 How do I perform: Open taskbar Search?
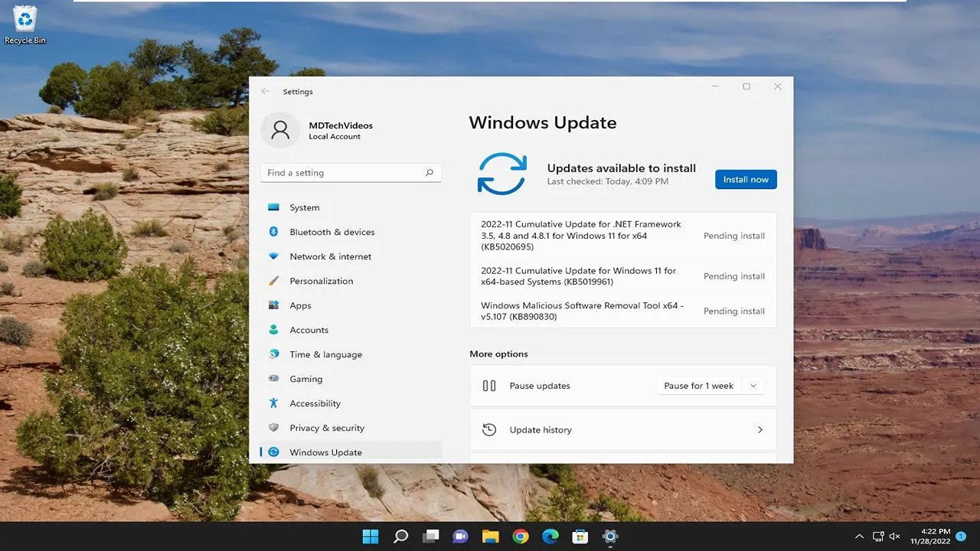pos(400,536)
